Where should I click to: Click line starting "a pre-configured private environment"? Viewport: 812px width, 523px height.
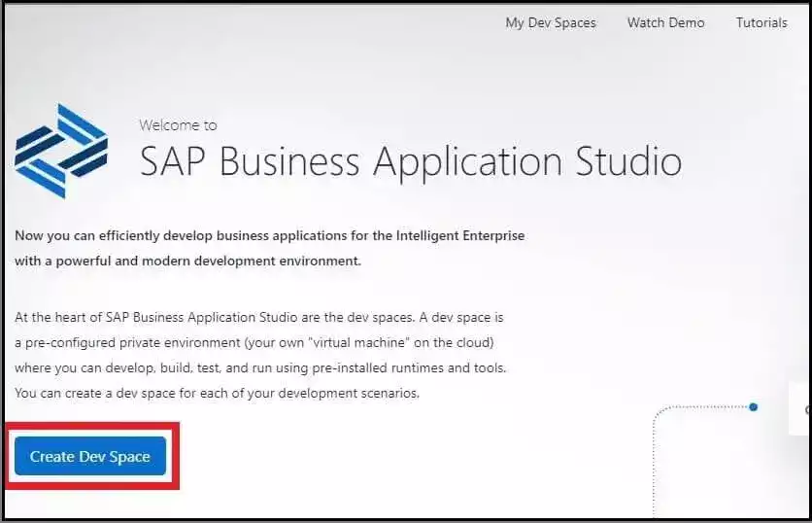coord(254,342)
